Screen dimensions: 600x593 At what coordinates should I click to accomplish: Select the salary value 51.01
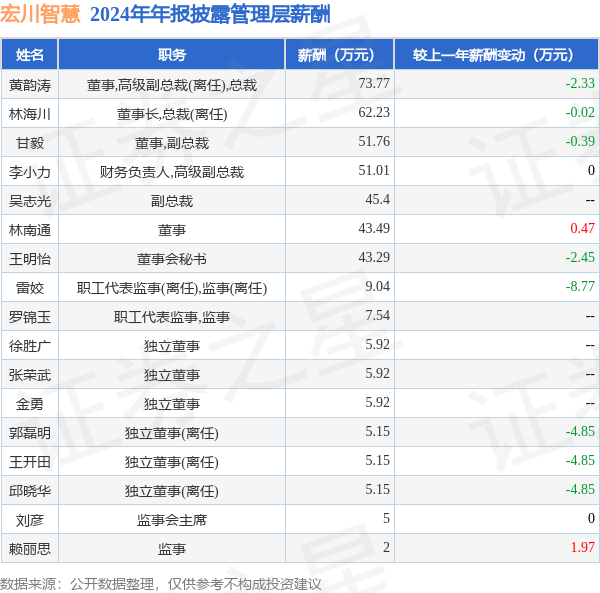[374, 170]
